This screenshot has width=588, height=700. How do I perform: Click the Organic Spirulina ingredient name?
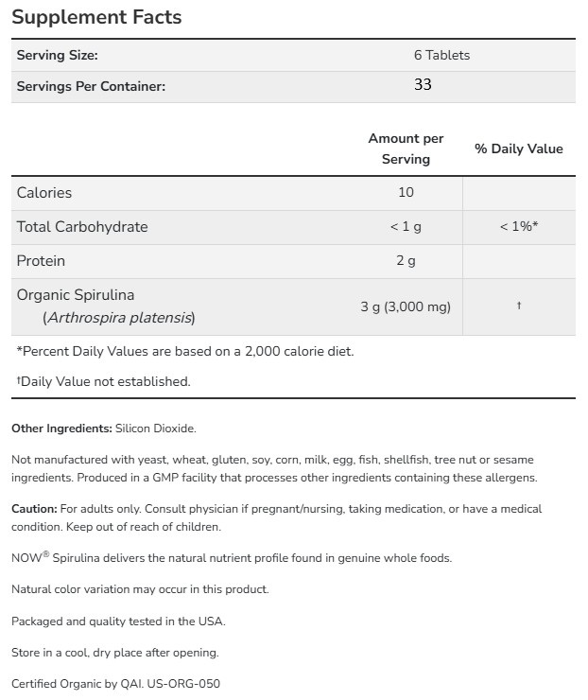coord(82,295)
